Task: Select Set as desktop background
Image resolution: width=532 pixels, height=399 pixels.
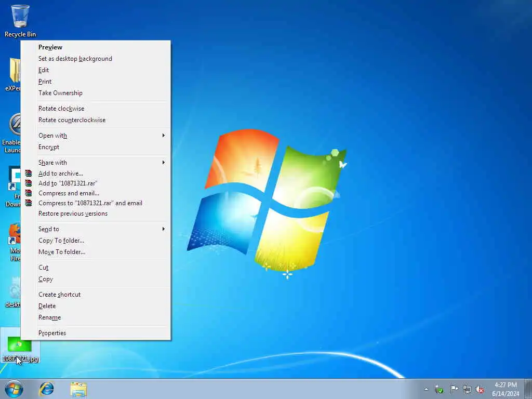Action: click(x=96, y=59)
